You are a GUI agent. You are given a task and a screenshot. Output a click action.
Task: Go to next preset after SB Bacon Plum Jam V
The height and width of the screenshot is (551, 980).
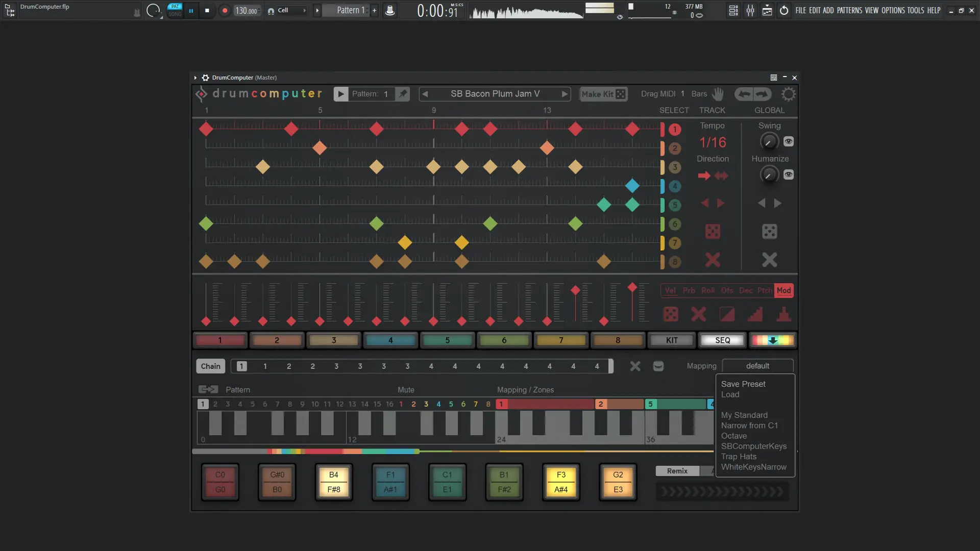click(565, 94)
